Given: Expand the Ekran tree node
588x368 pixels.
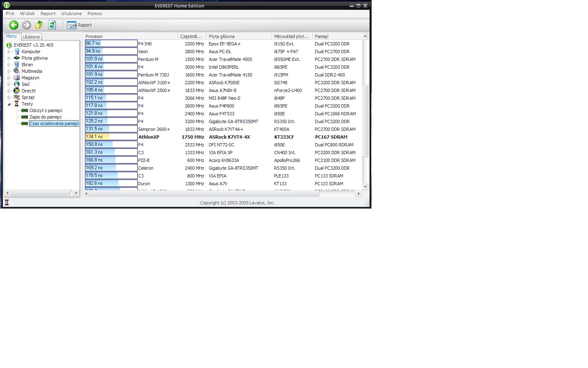Looking at the screenshot, I should (x=9, y=65).
